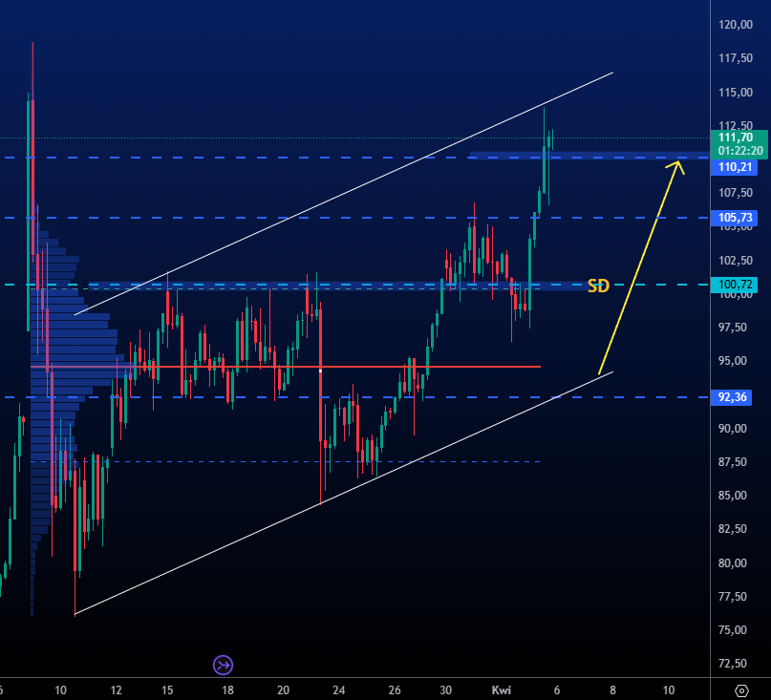Image resolution: width=771 pixels, height=700 pixels.
Task: Select the 105,73 price level label
Action: (735, 218)
